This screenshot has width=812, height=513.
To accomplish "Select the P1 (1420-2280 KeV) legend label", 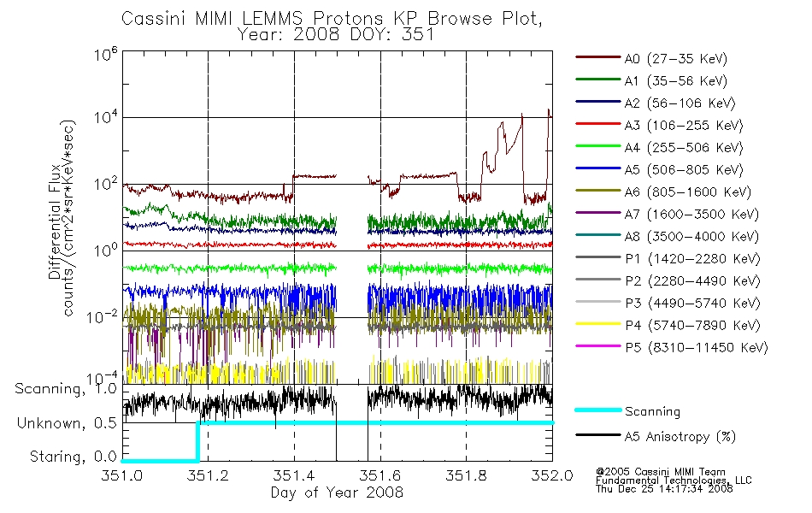I will tap(692, 259).
